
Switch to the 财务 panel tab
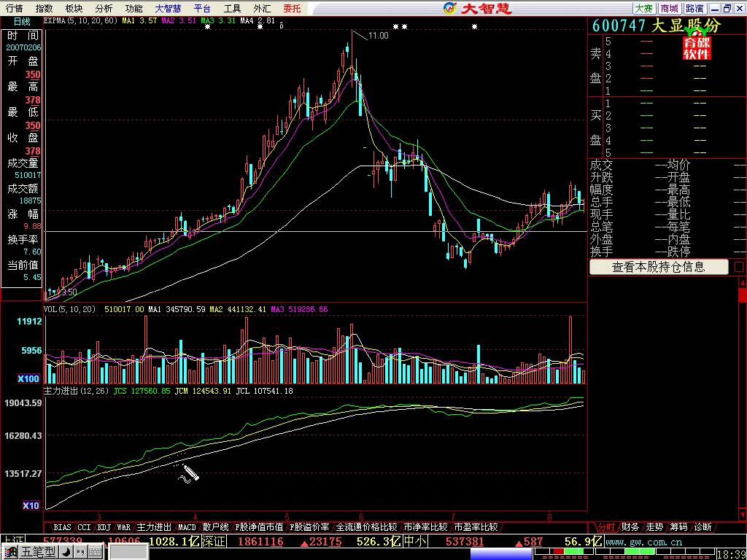pyautogui.click(x=630, y=527)
